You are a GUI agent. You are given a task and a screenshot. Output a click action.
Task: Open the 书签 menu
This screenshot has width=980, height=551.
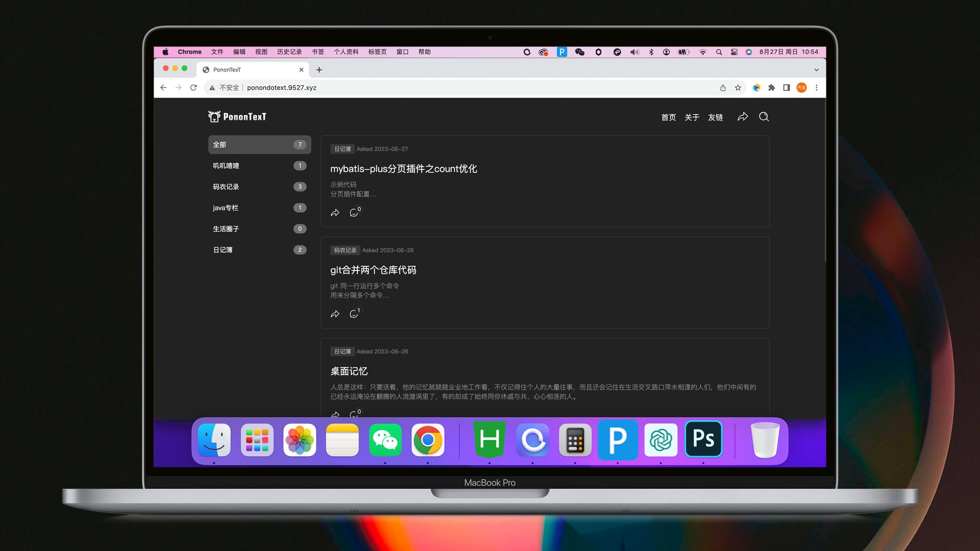pyautogui.click(x=318, y=52)
